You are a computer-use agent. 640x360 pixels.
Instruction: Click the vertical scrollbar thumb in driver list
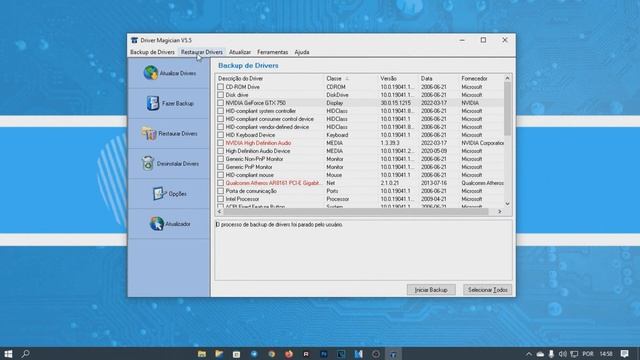507,109
